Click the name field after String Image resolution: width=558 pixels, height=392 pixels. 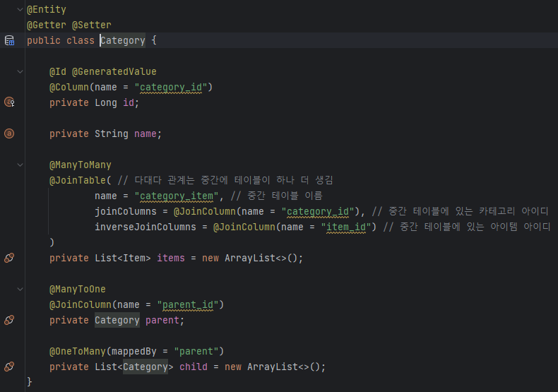point(146,134)
